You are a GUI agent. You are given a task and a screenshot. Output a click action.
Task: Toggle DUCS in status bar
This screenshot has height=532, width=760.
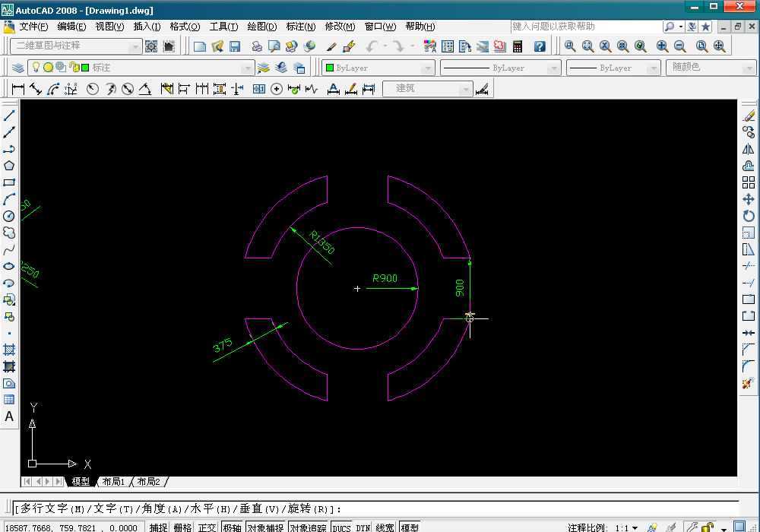(x=342, y=527)
